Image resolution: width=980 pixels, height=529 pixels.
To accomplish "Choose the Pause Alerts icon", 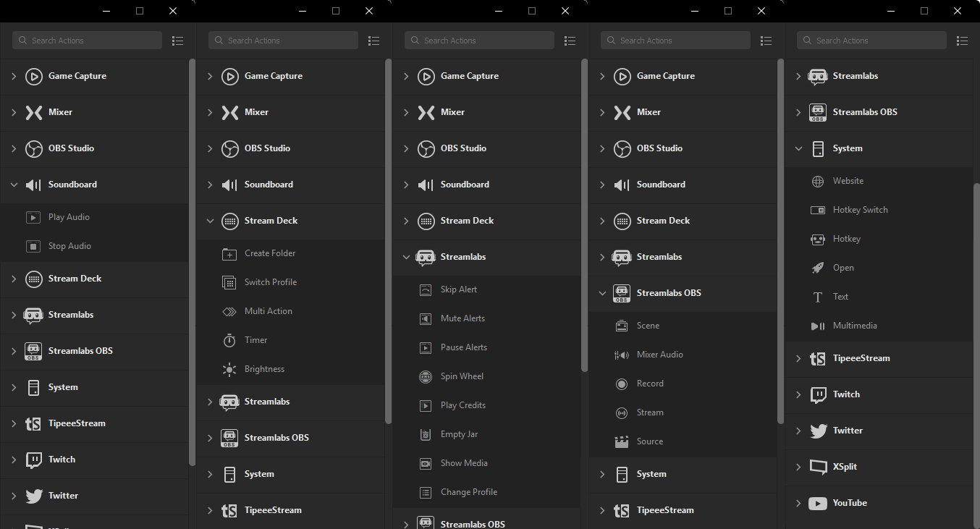I will click(426, 347).
